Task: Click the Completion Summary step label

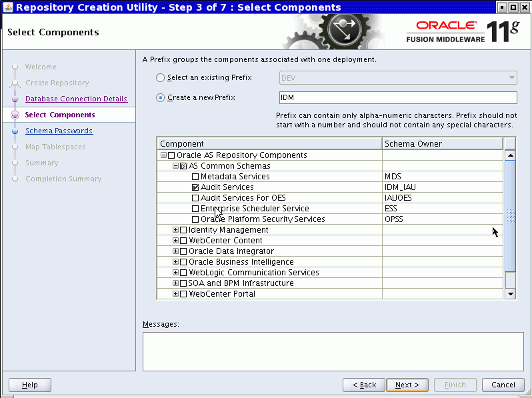Action: click(x=63, y=179)
